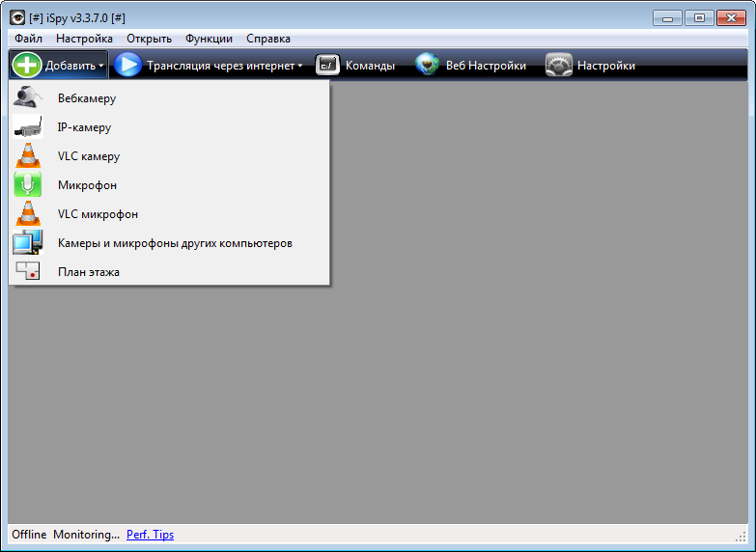Click the blue play icon for internet streaming
Viewport: 756px width, 552px height.
pyautogui.click(x=127, y=65)
